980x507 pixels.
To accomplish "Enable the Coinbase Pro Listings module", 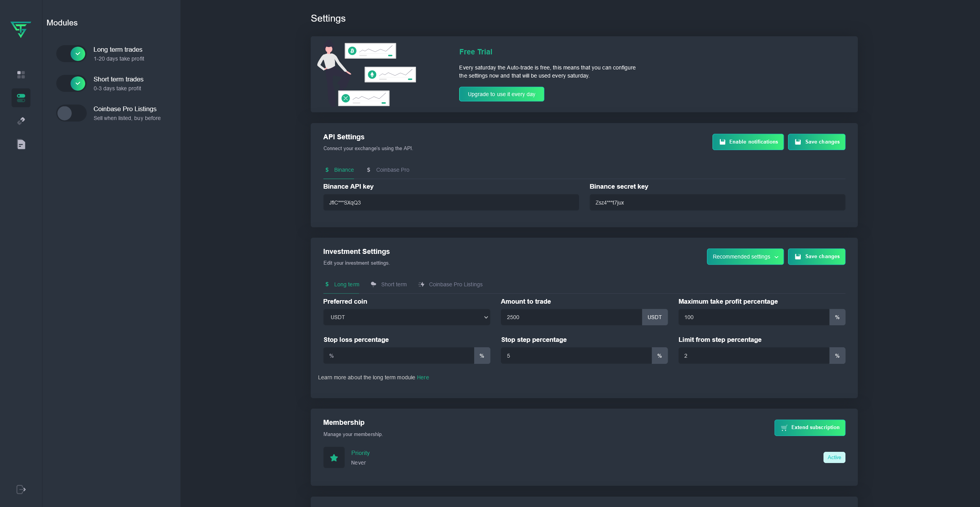I will [x=72, y=113].
